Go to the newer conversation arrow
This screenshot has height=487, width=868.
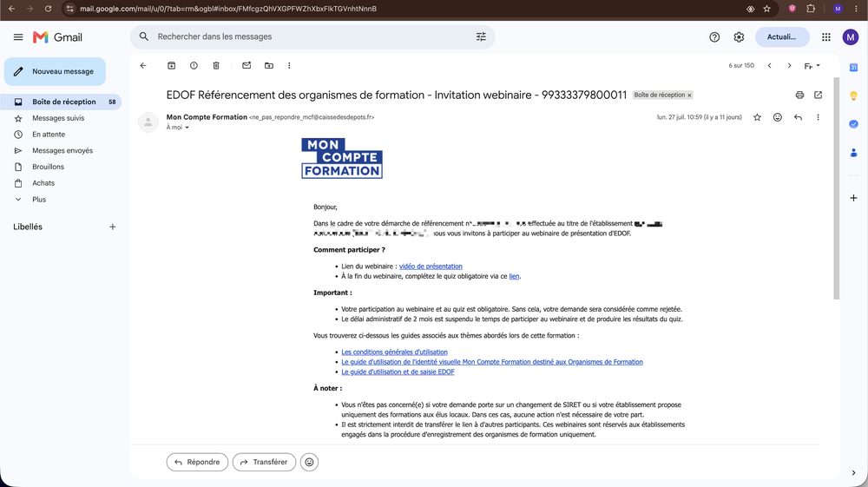click(769, 65)
